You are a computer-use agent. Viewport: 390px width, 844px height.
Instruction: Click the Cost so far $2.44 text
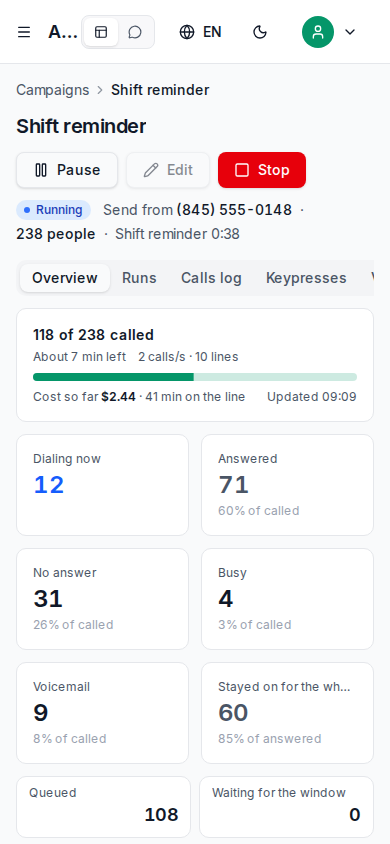pyautogui.click(x=84, y=397)
